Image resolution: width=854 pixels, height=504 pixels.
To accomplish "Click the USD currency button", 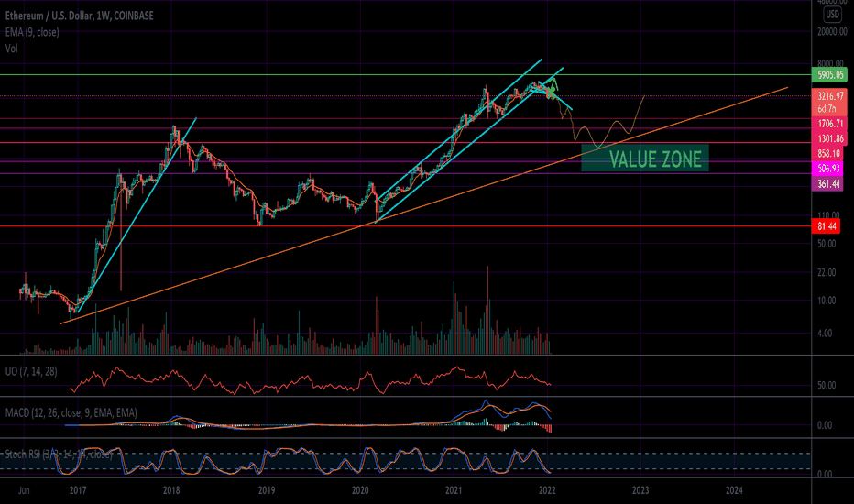I will 832,15.
